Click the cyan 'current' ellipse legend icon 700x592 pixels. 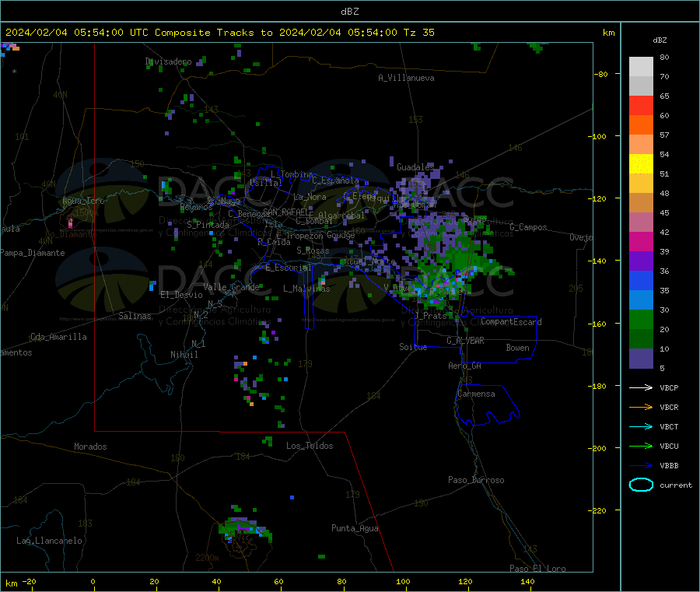(641, 485)
